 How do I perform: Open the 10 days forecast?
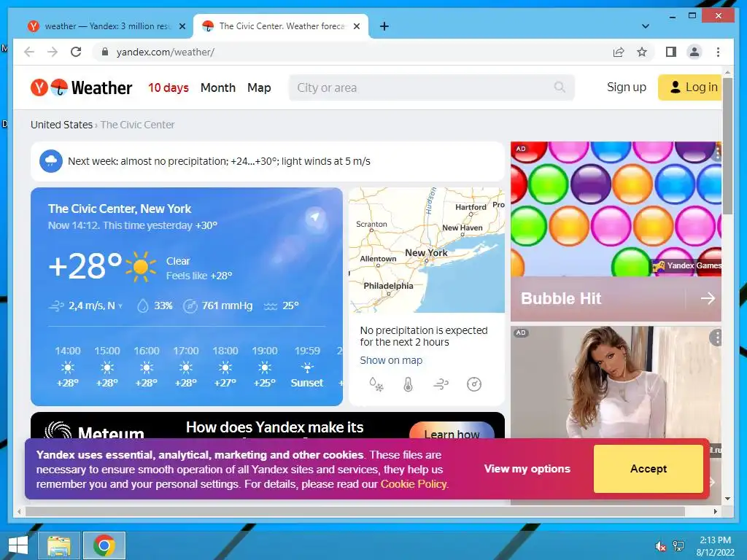pyautogui.click(x=169, y=87)
